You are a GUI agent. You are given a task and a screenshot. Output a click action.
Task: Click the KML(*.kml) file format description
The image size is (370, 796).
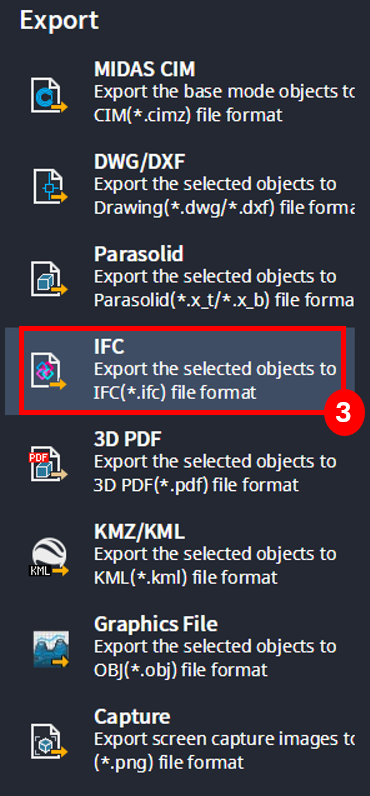click(x=186, y=577)
